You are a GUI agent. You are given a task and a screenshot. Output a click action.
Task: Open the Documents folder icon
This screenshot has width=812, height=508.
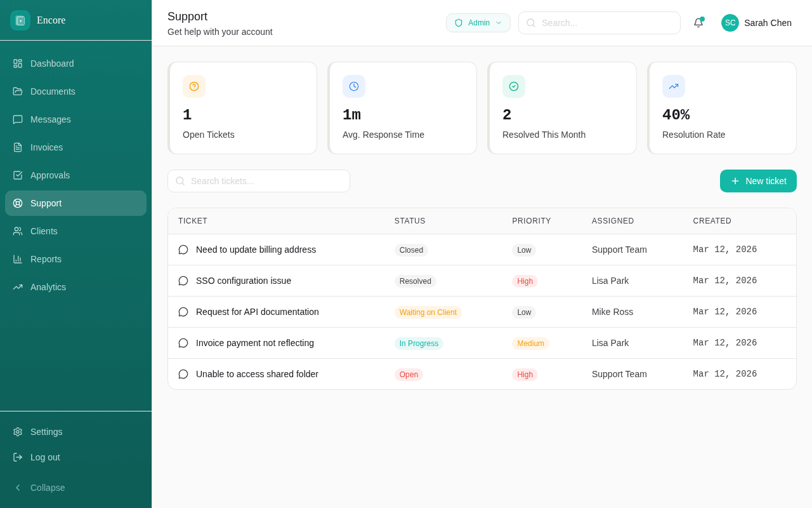click(18, 91)
